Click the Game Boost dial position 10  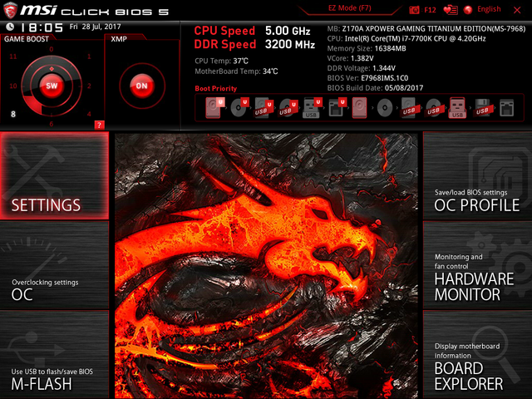point(13,86)
